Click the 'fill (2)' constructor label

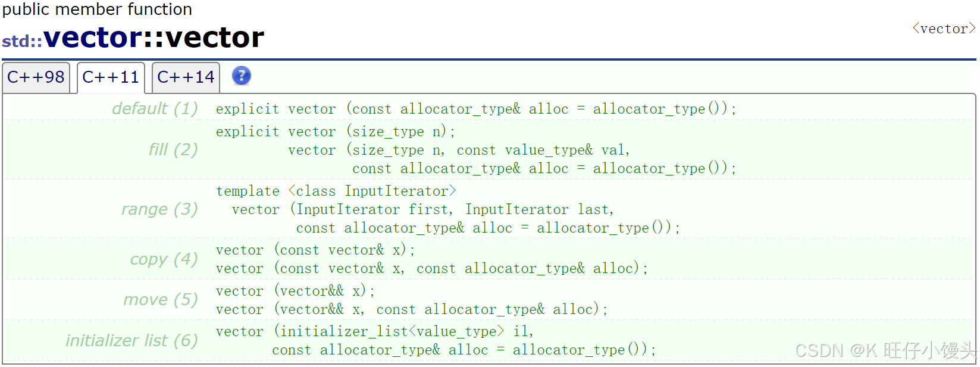173,149
